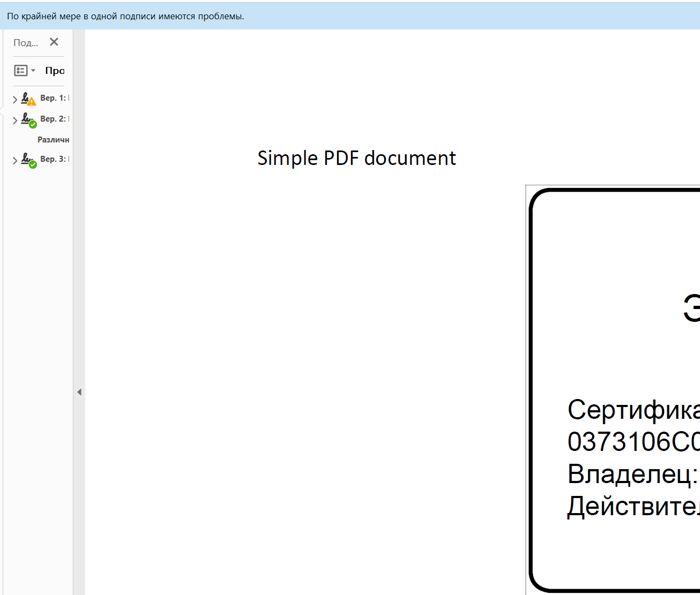Click the dropdown arrow beside the options icon
Screen dimensions: 700x595
(33, 71)
